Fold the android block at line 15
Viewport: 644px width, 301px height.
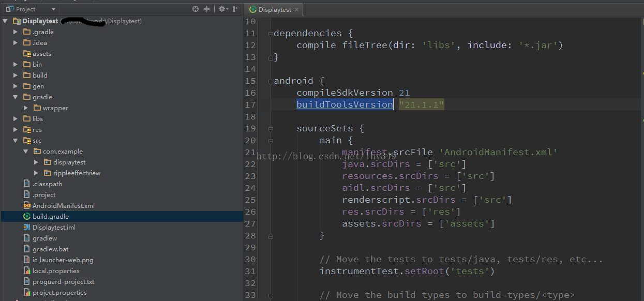click(270, 81)
